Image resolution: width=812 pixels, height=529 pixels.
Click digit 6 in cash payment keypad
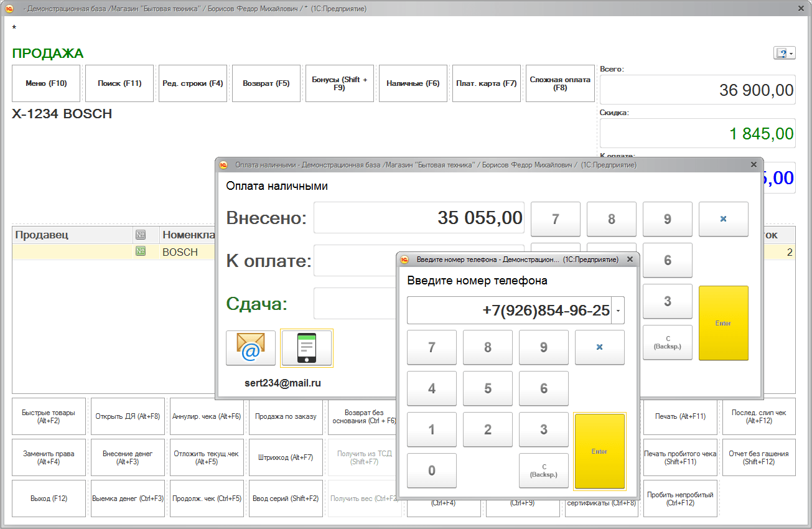pos(668,260)
